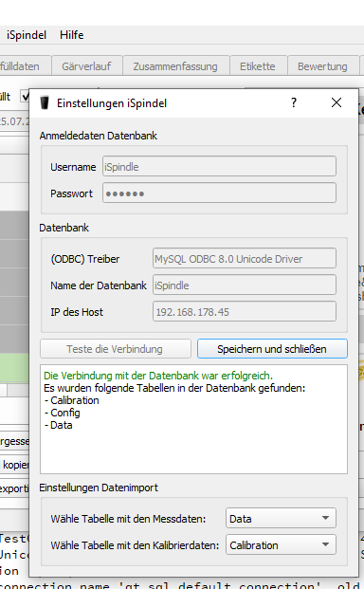The height and width of the screenshot is (589, 364).
Task: Click the (ODBC) Treiber field
Action: click(x=245, y=258)
